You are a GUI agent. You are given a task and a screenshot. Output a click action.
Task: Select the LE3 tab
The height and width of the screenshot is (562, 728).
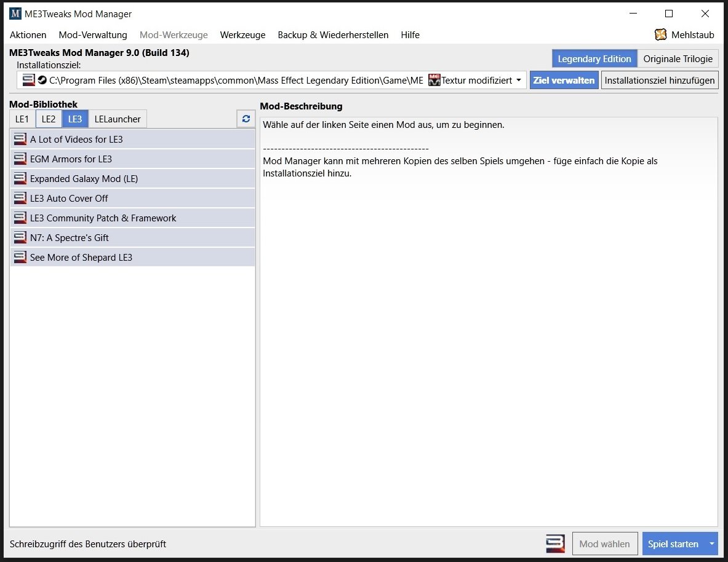click(x=74, y=119)
